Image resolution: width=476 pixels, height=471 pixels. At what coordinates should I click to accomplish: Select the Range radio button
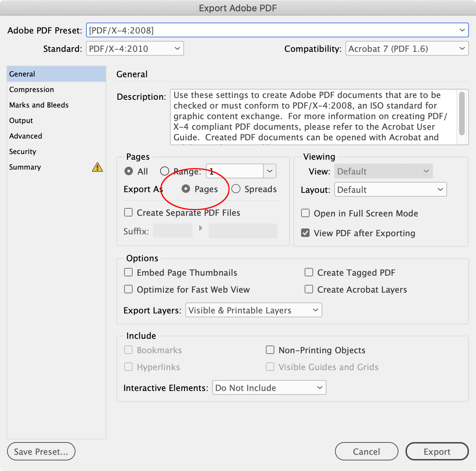point(164,171)
